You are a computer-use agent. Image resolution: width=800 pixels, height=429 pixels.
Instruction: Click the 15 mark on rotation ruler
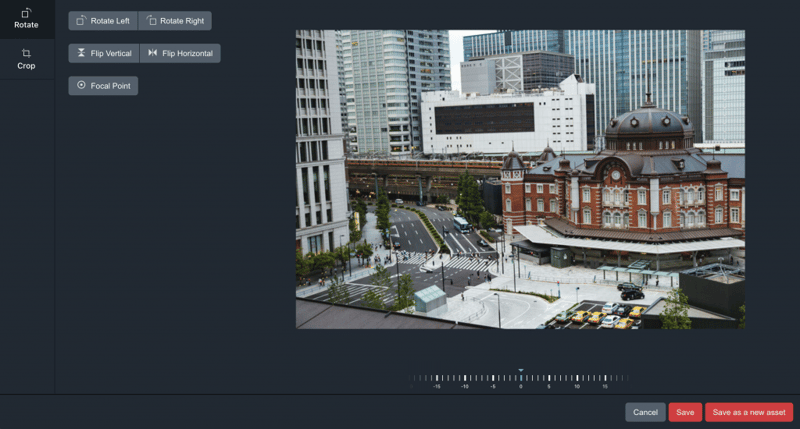pos(604,380)
